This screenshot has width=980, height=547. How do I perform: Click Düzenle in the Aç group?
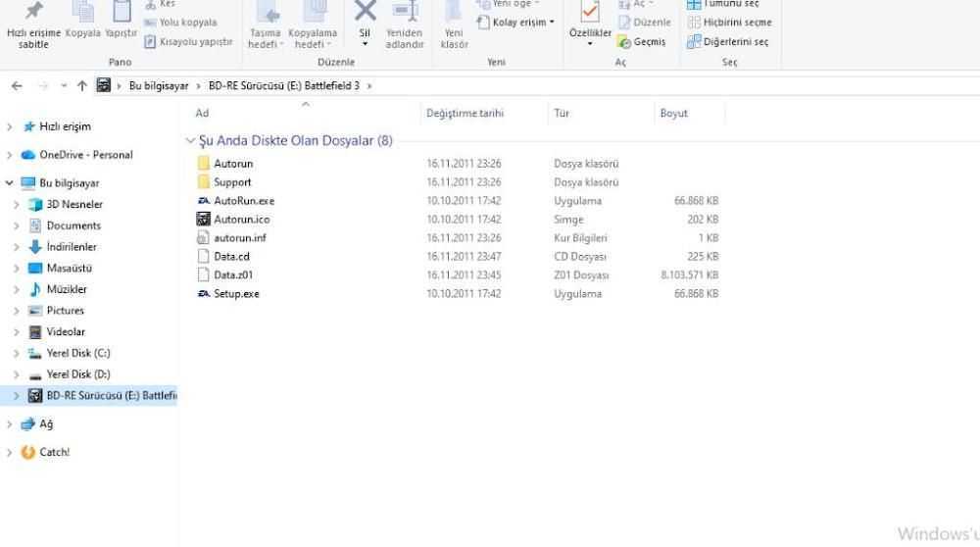click(645, 23)
